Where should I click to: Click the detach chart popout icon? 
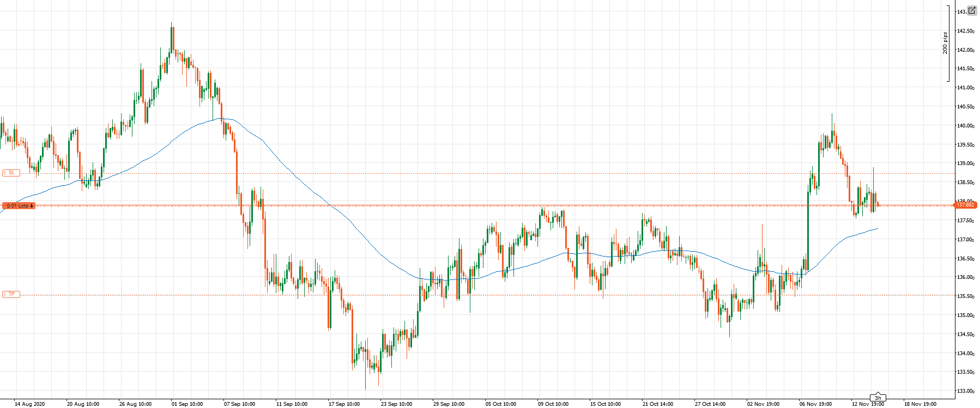point(972,10)
